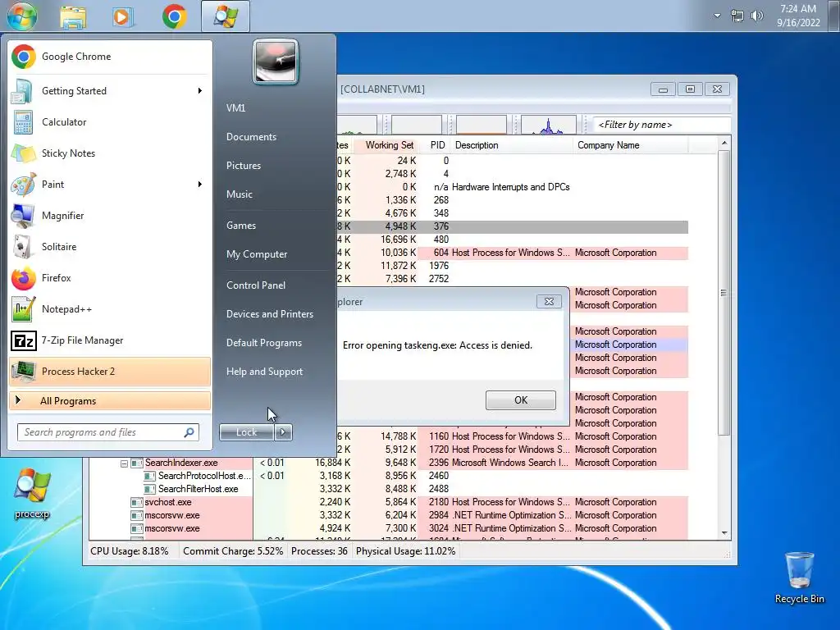Sort by Description column header

[x=512, y=145]
